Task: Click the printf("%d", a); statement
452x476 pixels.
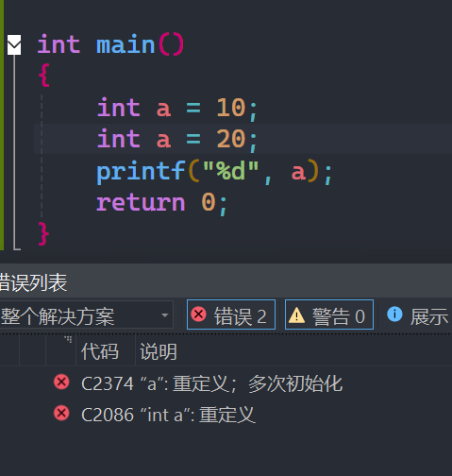Action: [x=214, y=172]
